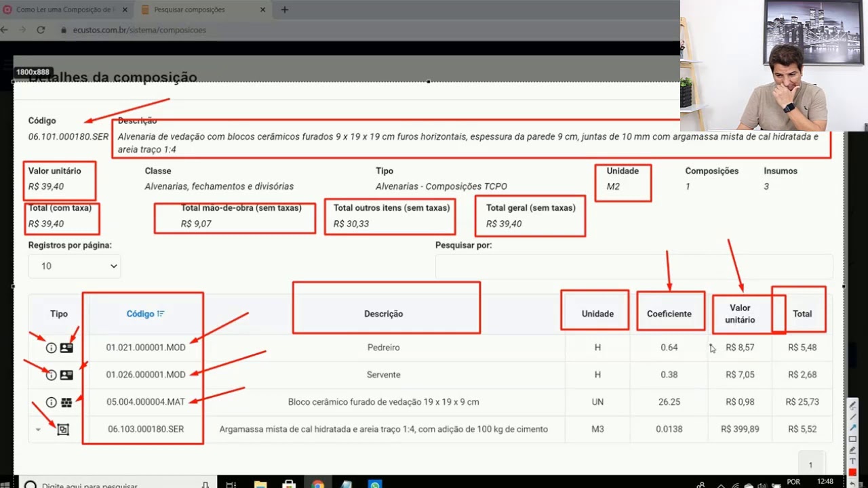This screenshot has height=488, width=868.
Task: Click Total outros itens value R$ 30,33
Action: coord(351,224)
